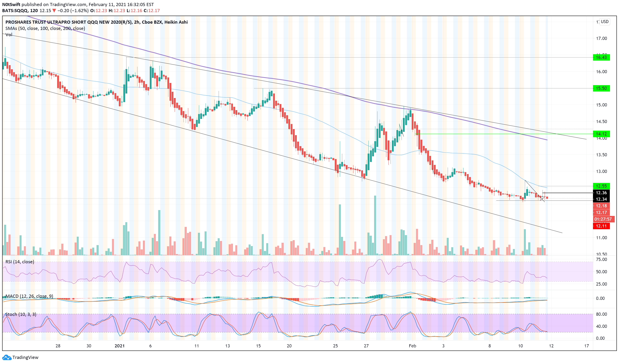Click the −0.20 (−1.62%) change value in header
Screen dimensions: 619x364
click(x=73, y=11)
